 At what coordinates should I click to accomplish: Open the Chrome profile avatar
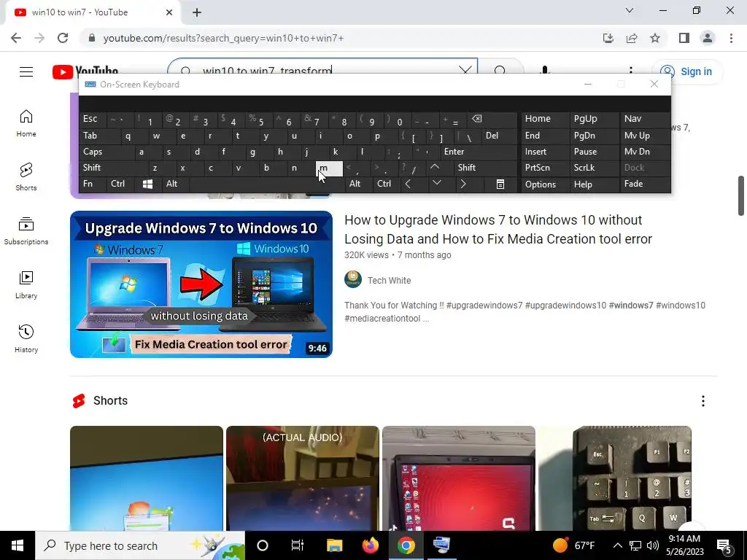(x=708, y=38)
